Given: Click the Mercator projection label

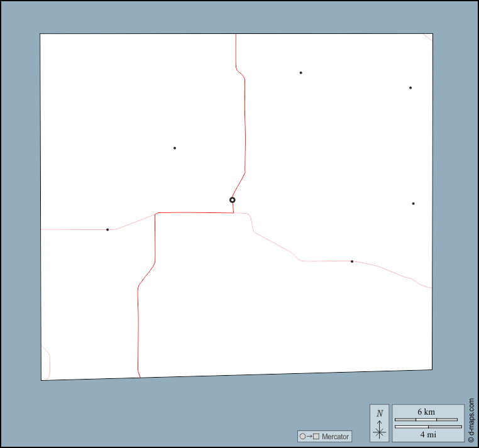Looking at the screenshot, I should 335,437.
